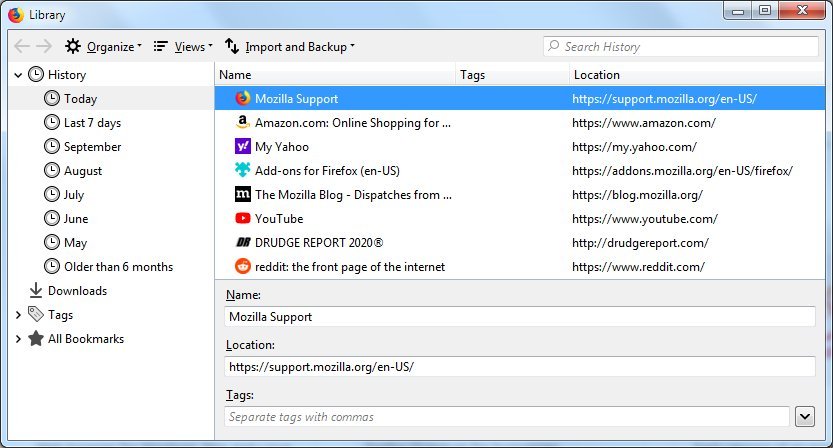Viewport: 833px width, 448px height.
Task: Collapse the History tree node
Action: pos(18,75)
